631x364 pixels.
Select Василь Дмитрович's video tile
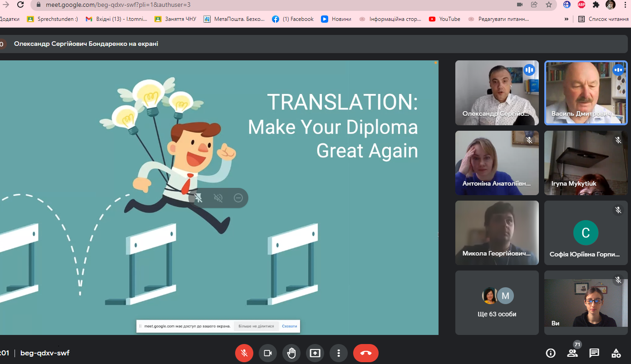tap(586, 93)
